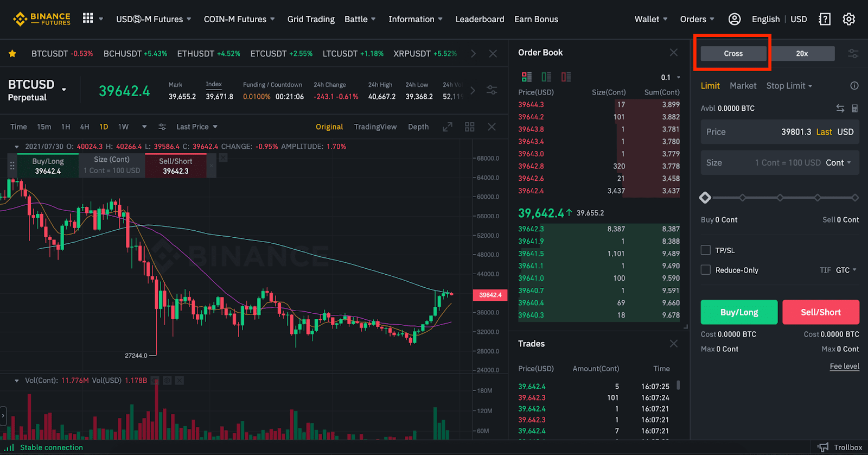Viewport: 868px width, 455px height.
Task: Open ticker stats settings sliders icon
Action: tap(492, 90)
